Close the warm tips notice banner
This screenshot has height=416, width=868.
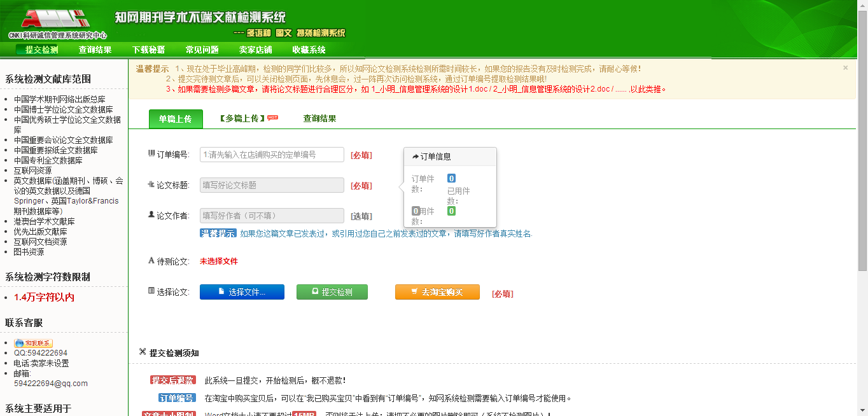click(846, 67)
